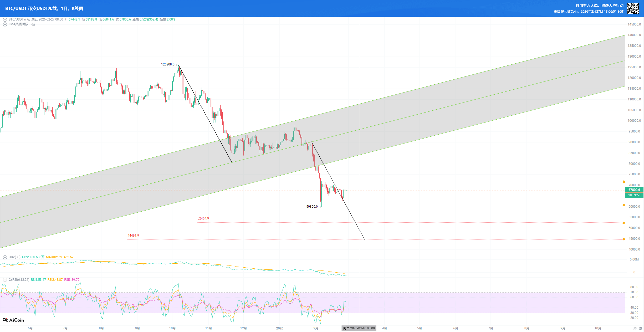Click the RSI3:39.70 value
The image size is (644, 332).
tap(72, 280)
